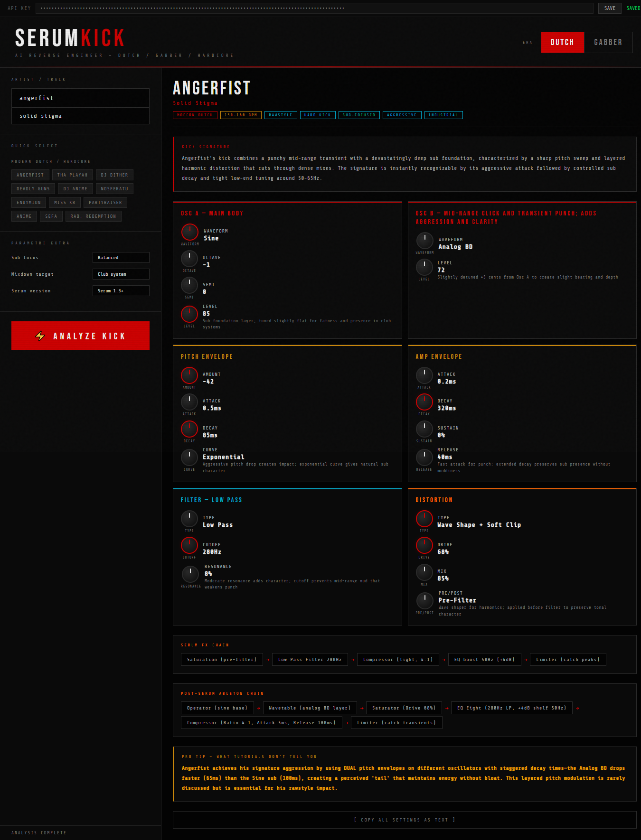The image size is (641, 840).
Task: Click the Pitch Envelope Attack knob
Action: (x=189, y=402)
